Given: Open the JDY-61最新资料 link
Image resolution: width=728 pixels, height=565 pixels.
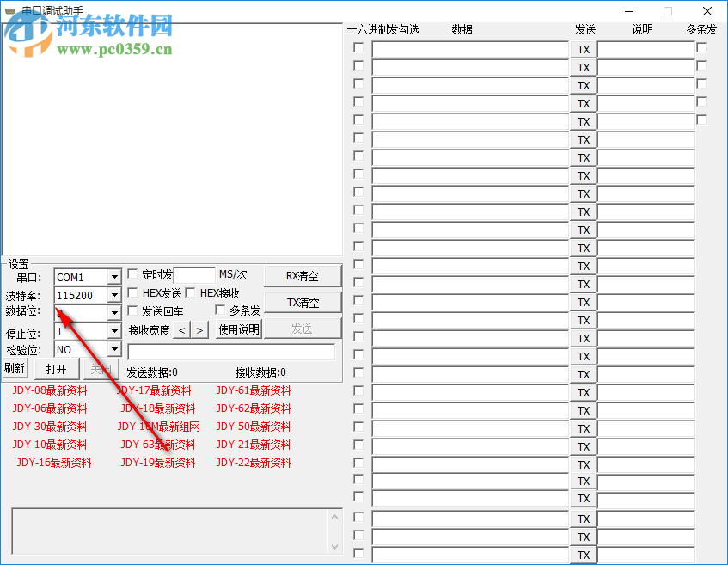Looking at the screenshot, I should click(254, 390).
